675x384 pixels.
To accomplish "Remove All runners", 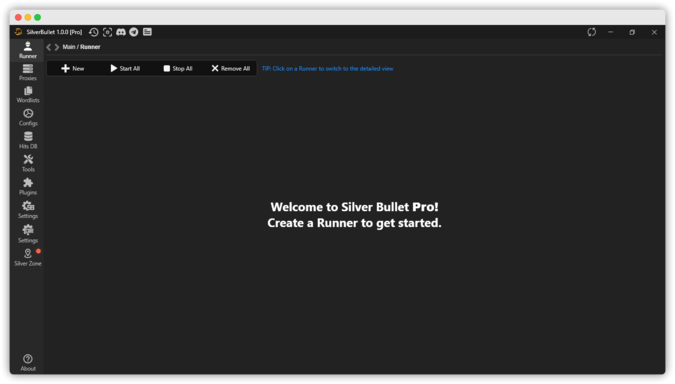I will (x=230, y=68).
